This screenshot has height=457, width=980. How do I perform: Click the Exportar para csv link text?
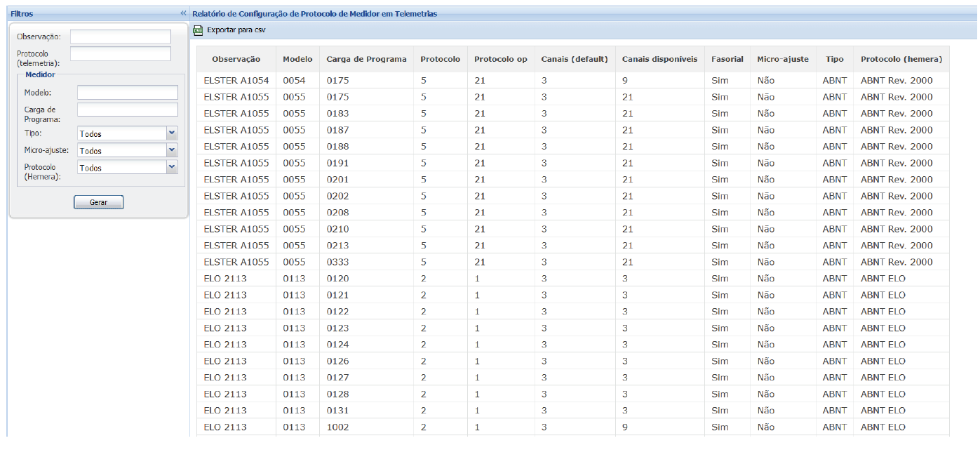point(236,30)
